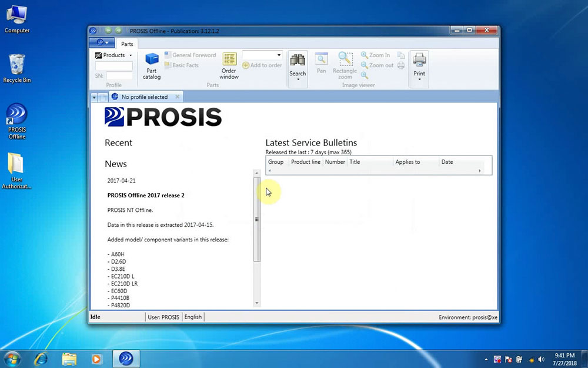Close the No profile selected tab

coord(178,97)
